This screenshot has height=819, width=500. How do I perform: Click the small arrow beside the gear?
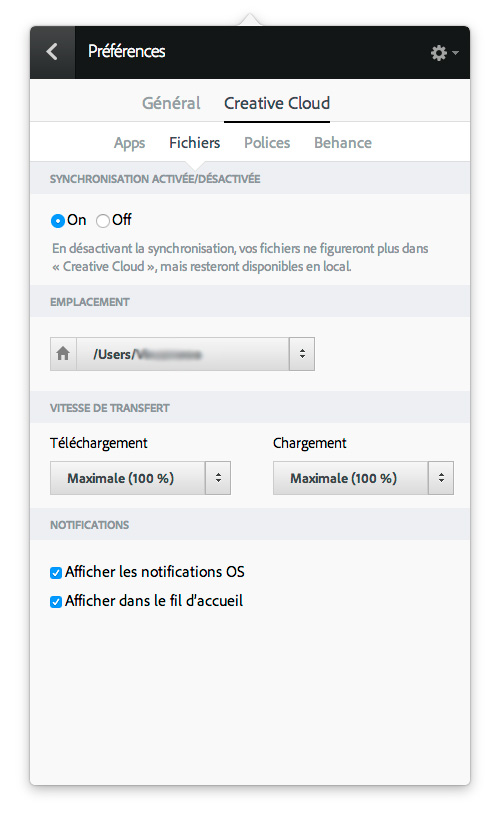tap(456, 53)
